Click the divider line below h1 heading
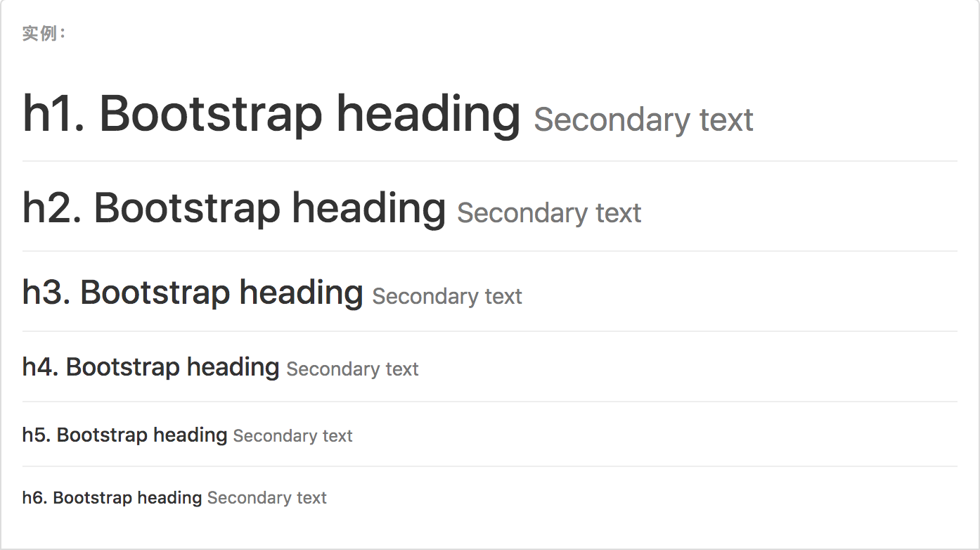This screenshot has width=980, height=550. click(490, 162)
